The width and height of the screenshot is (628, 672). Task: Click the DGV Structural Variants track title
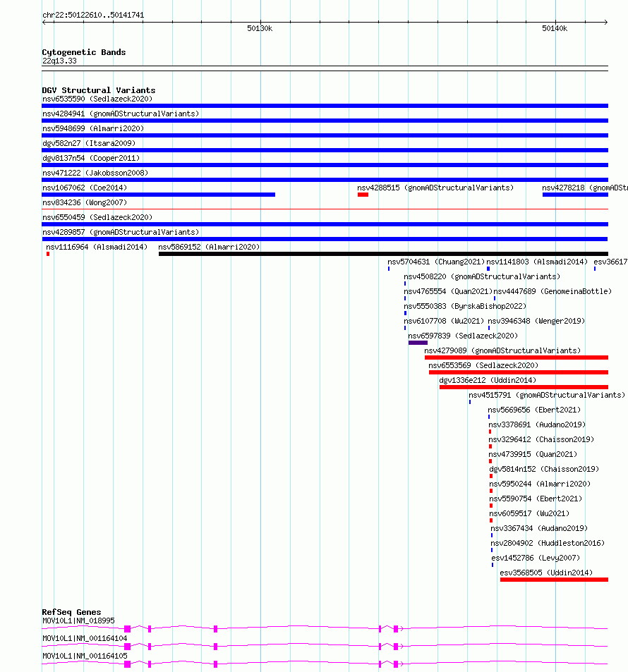[x=99, y=90]
